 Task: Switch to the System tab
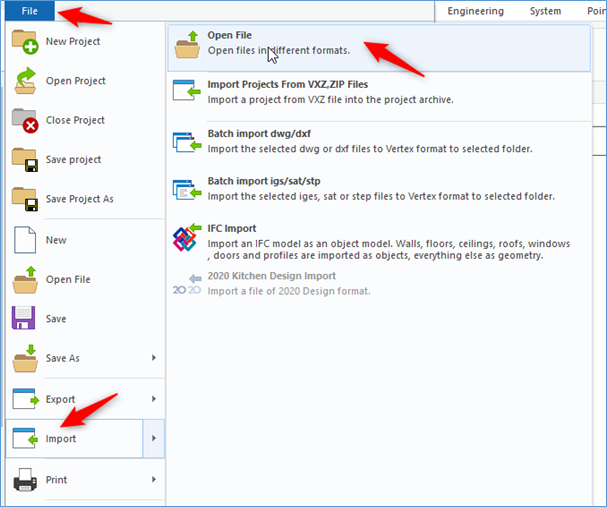[x=545, y=11]
